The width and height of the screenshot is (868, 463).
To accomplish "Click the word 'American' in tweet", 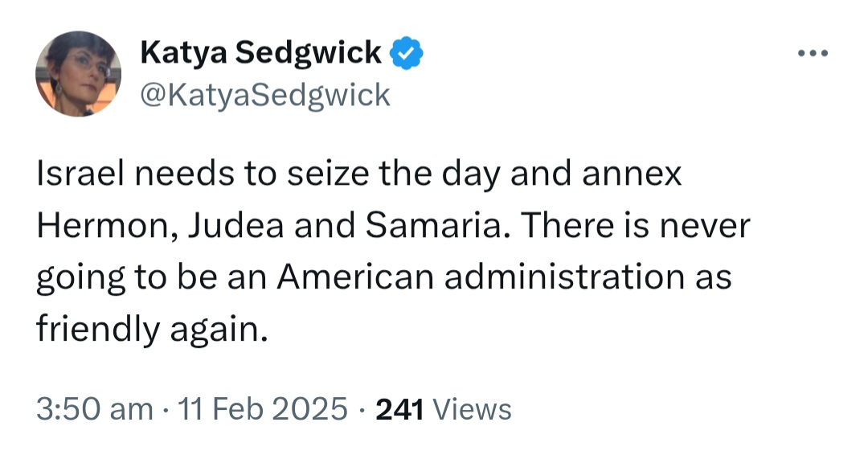I will pos(355,277).
